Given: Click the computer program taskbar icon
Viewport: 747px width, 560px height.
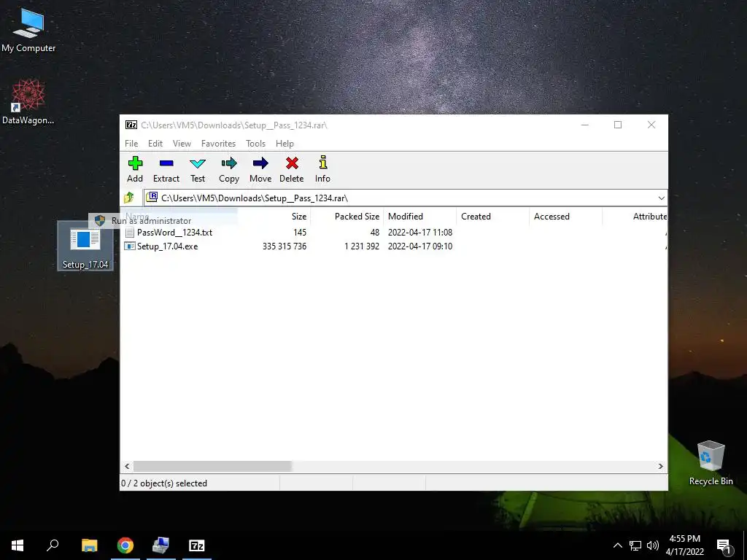Looking at the screenshot, I should 161,545.
